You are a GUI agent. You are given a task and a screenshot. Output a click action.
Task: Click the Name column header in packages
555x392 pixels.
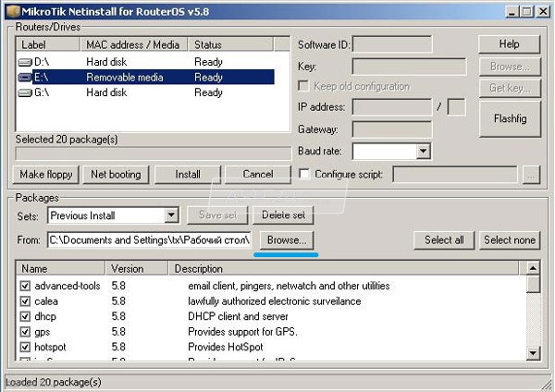(61, 269)
